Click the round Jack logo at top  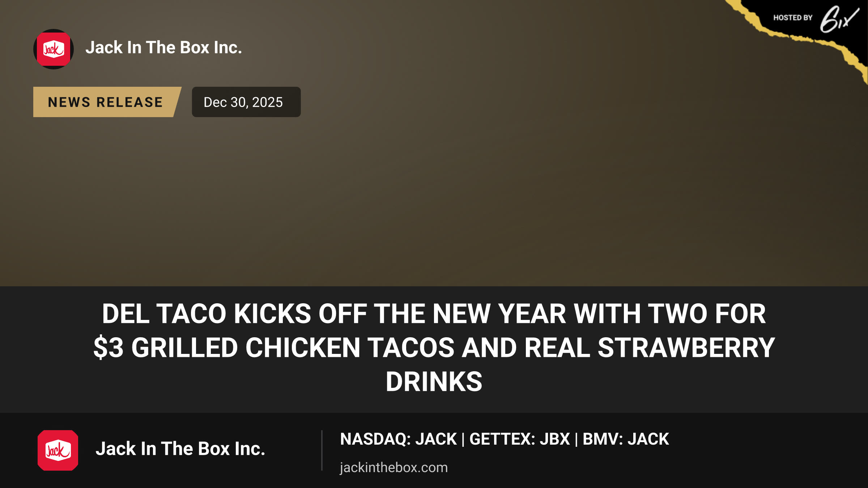pos(54,49)
